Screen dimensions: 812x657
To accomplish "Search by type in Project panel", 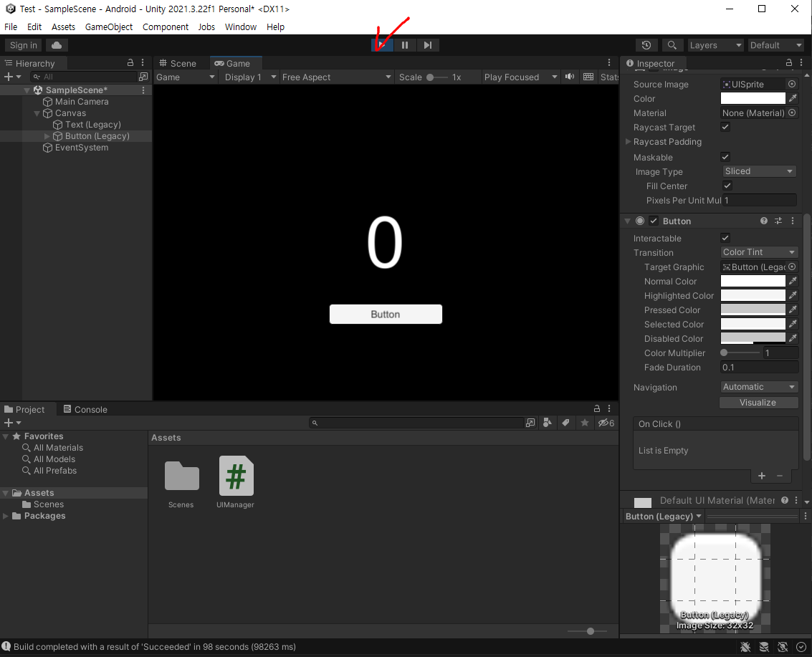I will pyautogui.click(x=548, y=423).
